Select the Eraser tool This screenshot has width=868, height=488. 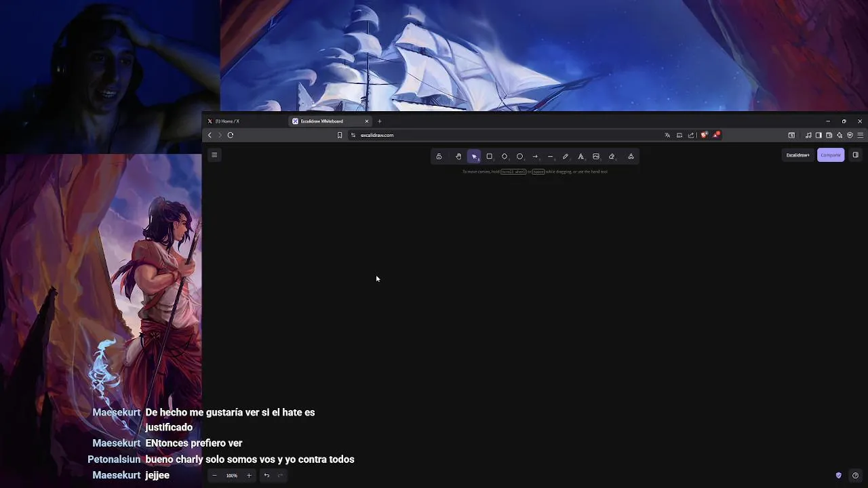click(612, 157)
